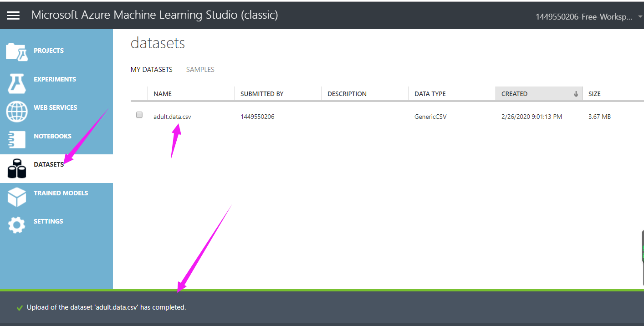Open the adult.data.csv dataset
The height and width of the screenshot is (326, 644).
172,117
